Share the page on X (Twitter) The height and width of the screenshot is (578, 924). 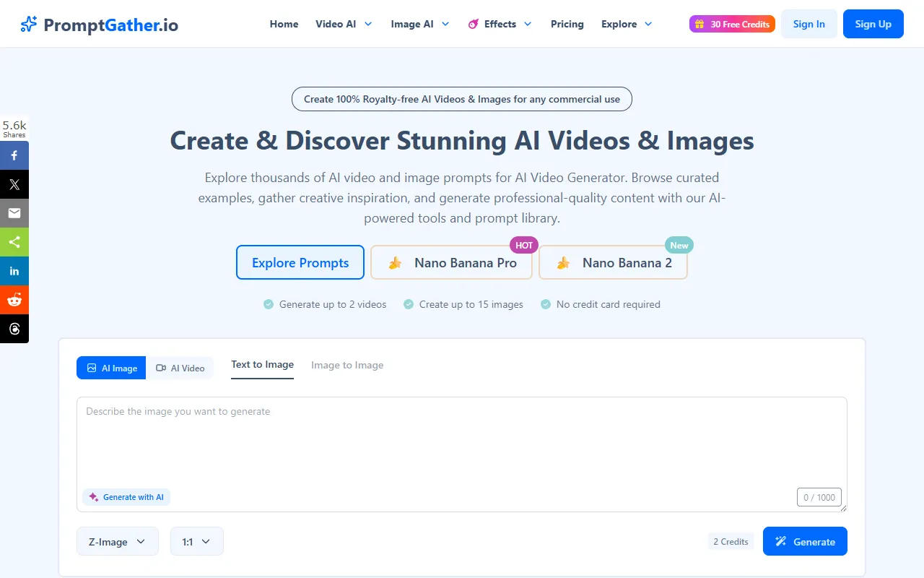coord(14,184)
